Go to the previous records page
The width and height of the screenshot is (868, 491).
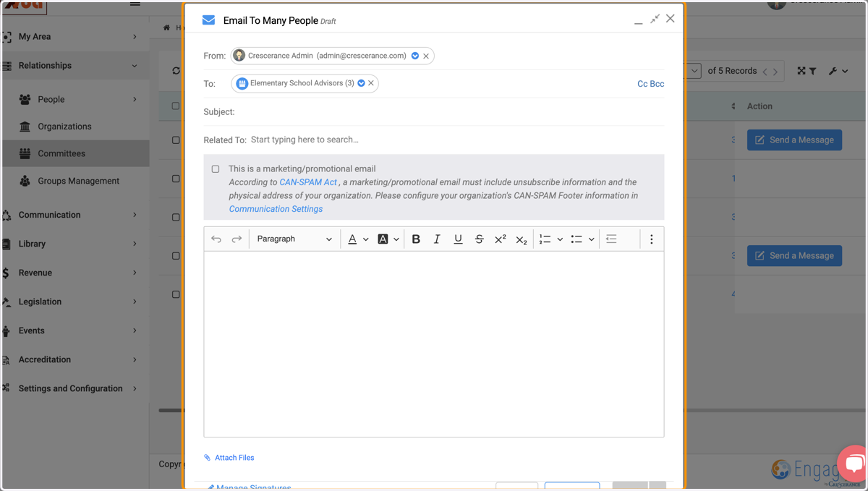click(765, 72)
